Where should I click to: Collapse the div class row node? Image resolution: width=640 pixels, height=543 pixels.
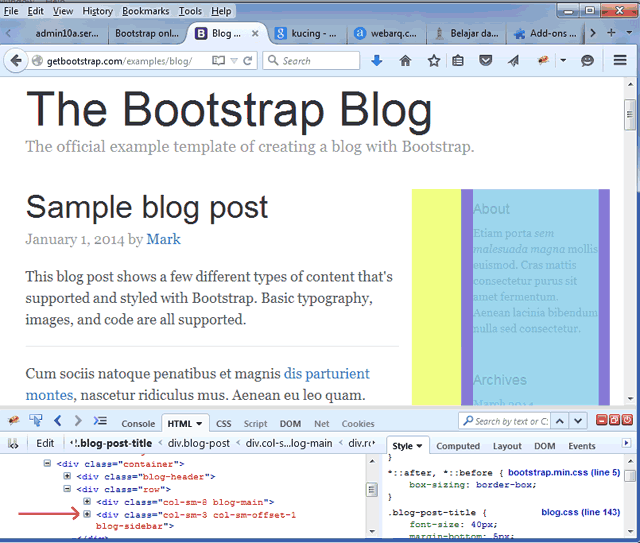click(67, 489)
